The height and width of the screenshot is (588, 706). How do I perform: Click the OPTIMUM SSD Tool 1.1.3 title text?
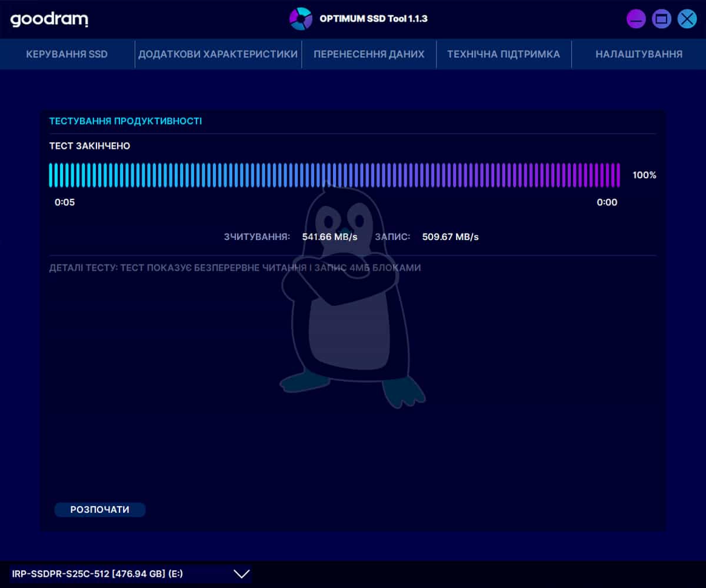(373, 19)
